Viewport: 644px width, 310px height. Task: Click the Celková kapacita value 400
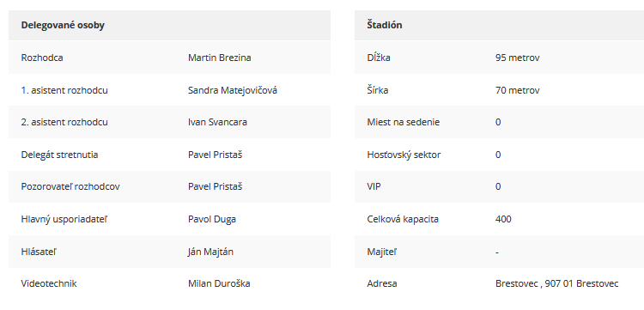click(x=503, y=219)
